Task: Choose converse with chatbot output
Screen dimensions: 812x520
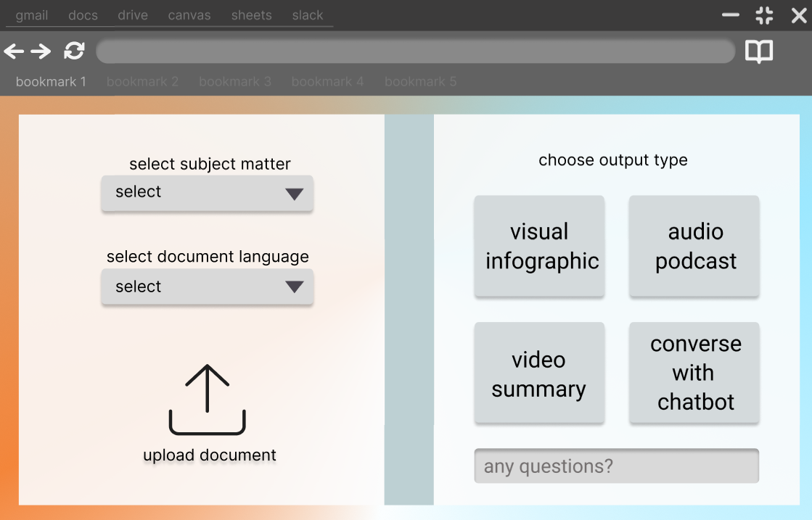Action: (694, 373)
